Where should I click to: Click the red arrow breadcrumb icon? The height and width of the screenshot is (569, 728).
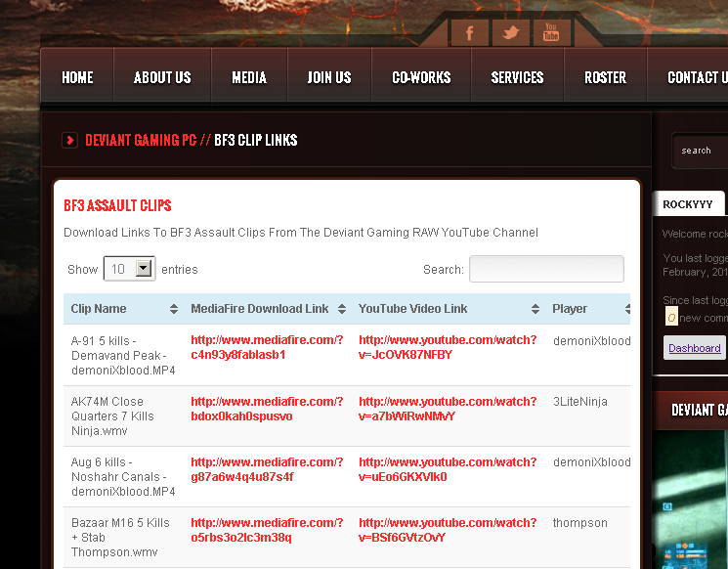(x=69, y=140)
